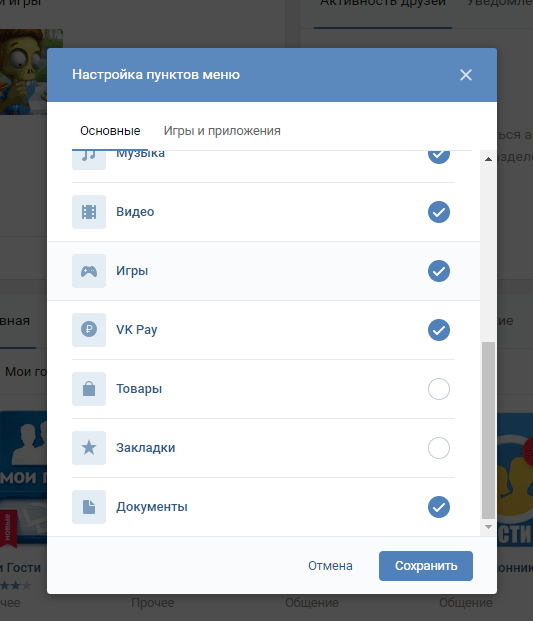Uncheck the Игры menu item
The image size is (533, 621).
point(439,271)
